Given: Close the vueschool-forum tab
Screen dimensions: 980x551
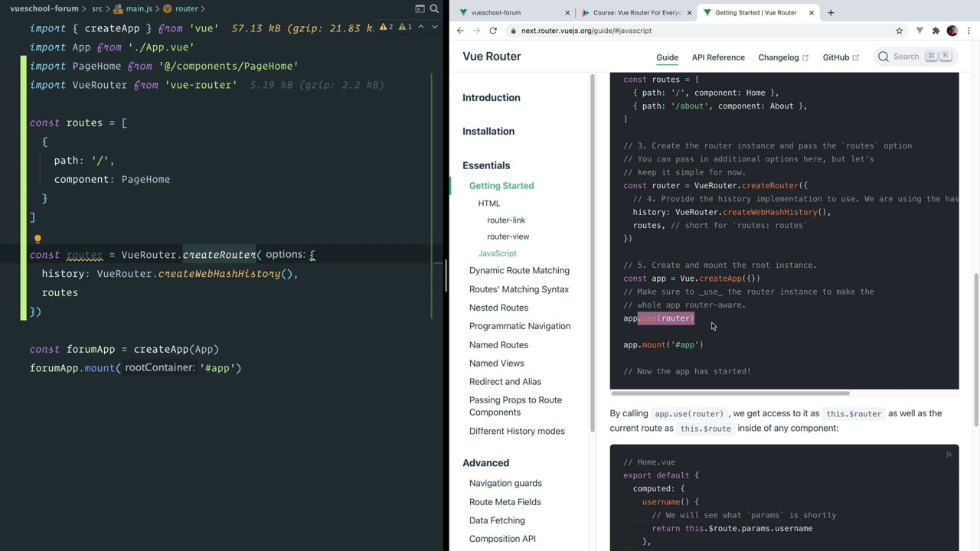Looking at the screenshot, I should pyautogui.click(x=567, y=13).
